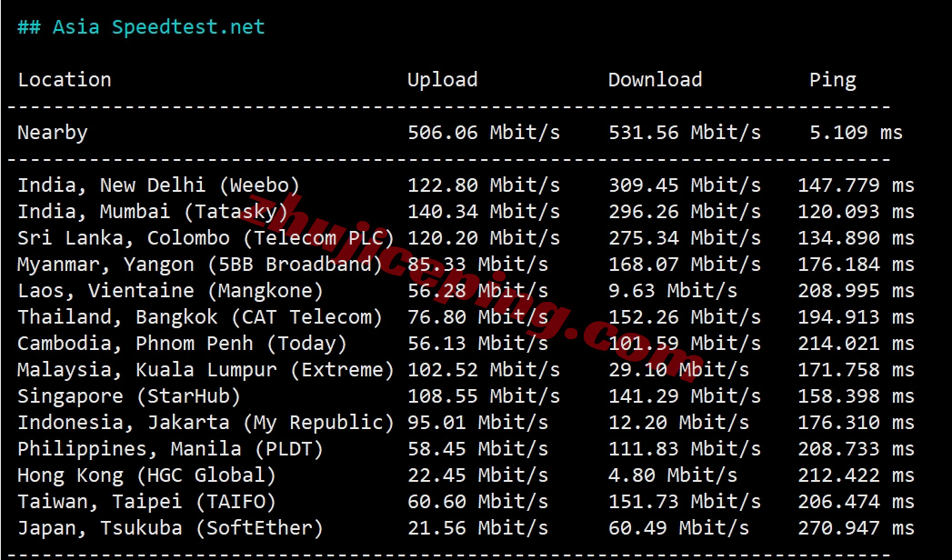Click Jakarta ping 176.310 ms
This screenshot has height=560, width=952.
click(x=856, y=423)
